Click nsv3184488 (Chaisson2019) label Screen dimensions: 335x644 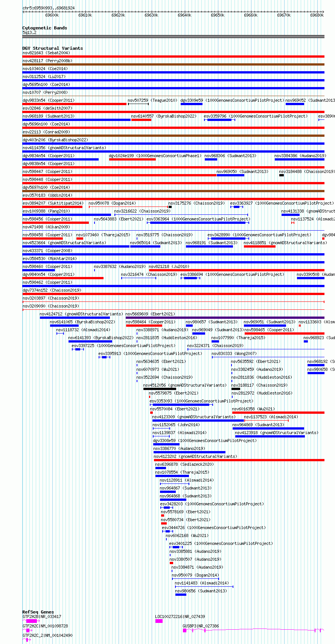pos(307,171)
